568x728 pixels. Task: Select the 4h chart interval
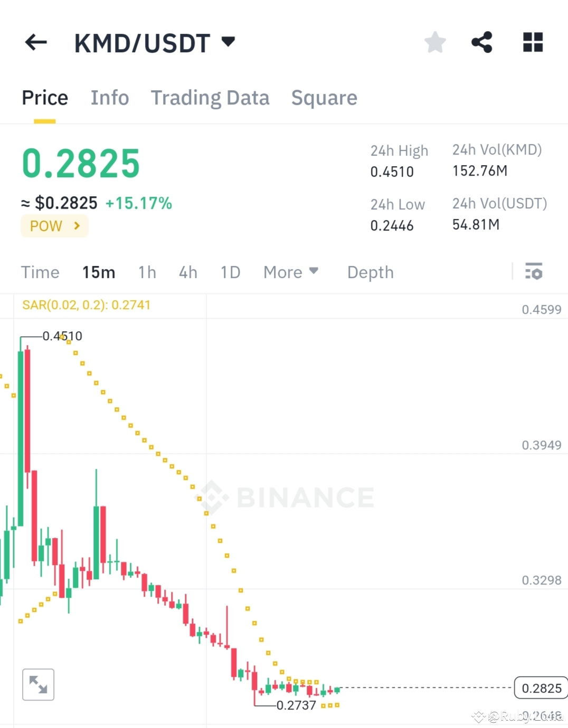(x=187, y=272)
